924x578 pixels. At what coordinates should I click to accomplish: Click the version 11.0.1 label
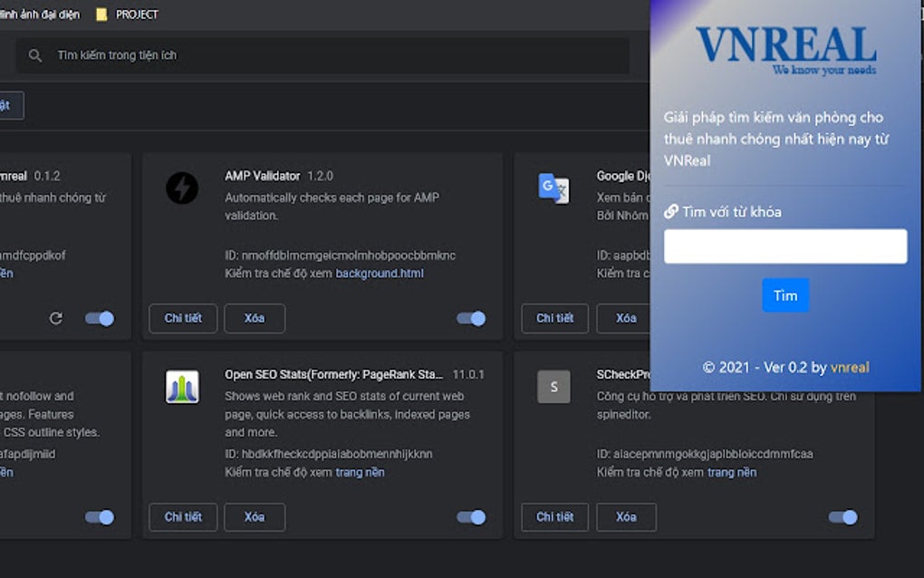point(468,375)
